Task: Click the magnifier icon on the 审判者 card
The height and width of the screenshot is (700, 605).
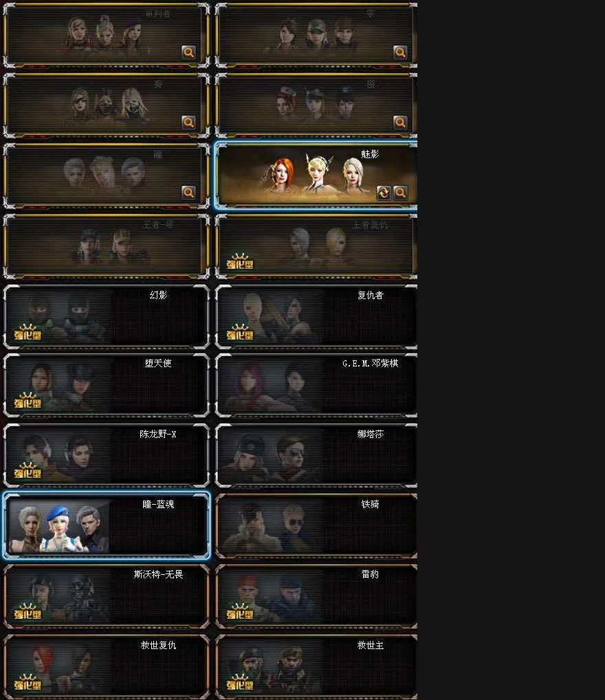Action: (189, 52)
